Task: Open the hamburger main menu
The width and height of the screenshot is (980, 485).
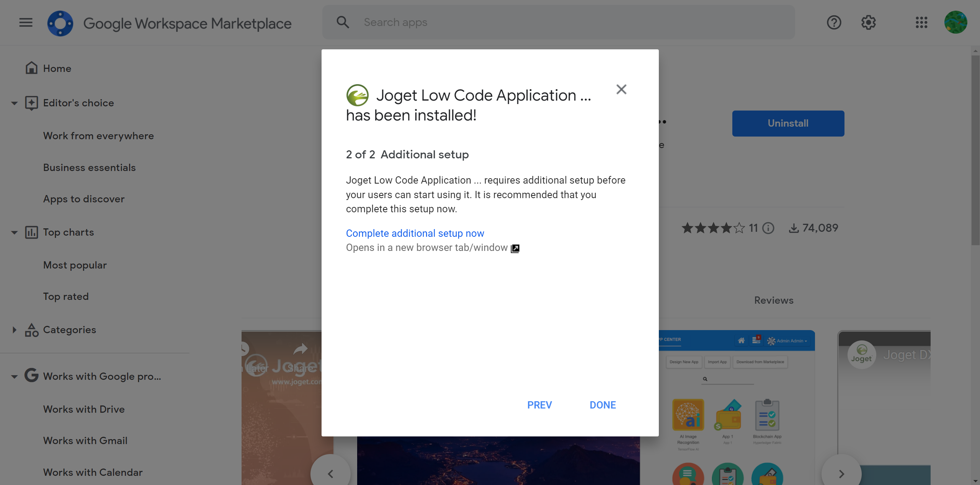Action: [x=26, y=23]
